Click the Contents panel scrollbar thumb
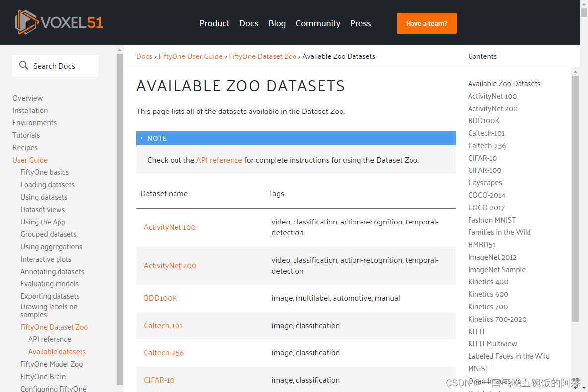 click(x=575, y=199)
